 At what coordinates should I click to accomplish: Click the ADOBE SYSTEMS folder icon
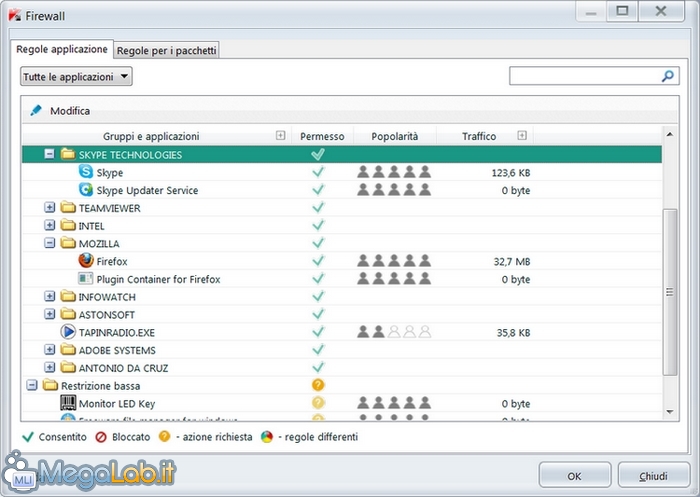click(68, 349)
